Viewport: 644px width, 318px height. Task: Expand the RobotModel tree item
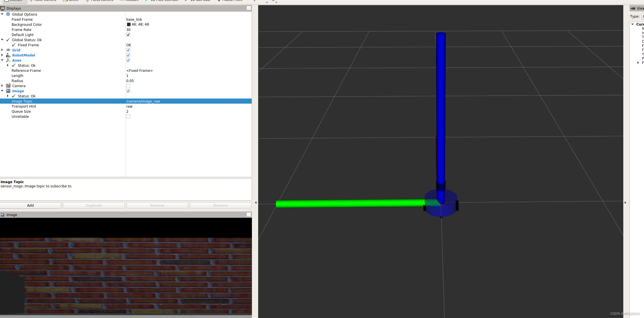(x=2, y=55)
